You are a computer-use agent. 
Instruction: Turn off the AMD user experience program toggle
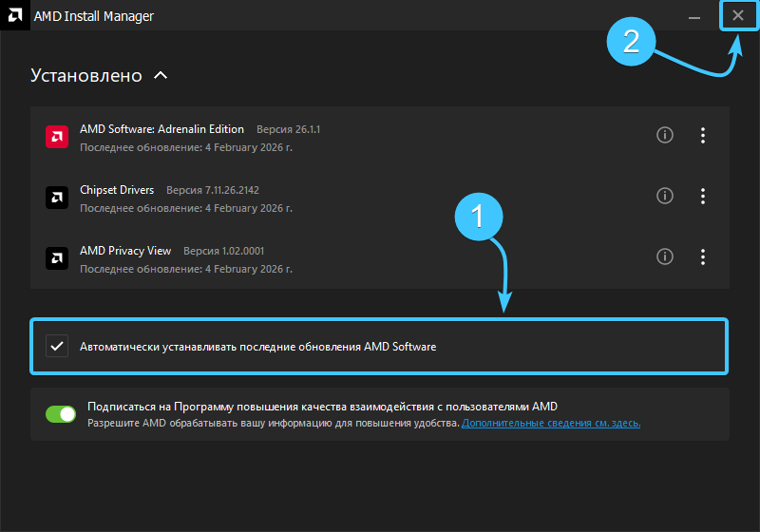point(61,414)
